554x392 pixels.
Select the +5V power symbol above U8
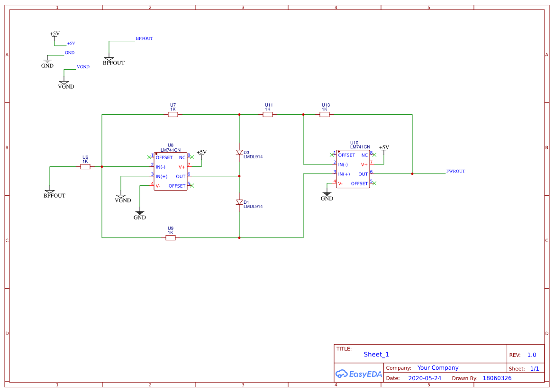click(x=200, y=153)
